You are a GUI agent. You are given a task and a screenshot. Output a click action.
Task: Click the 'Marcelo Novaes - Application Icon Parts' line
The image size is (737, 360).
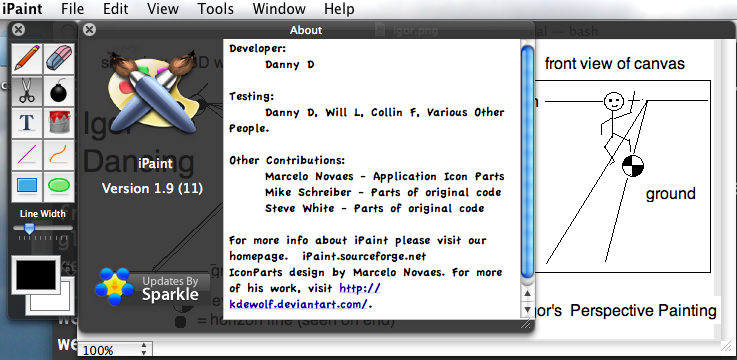point(384,176)
